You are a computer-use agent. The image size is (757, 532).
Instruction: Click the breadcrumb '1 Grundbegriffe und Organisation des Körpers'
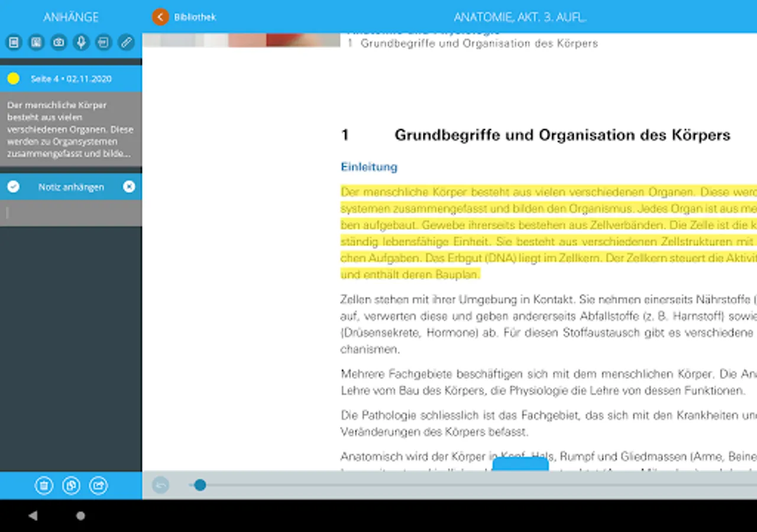tap(473, 43)
